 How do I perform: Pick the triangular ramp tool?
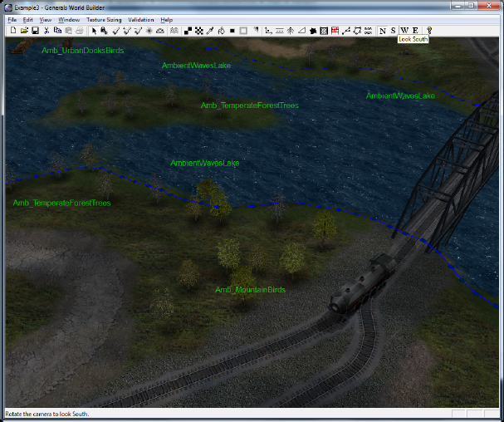(x=301, y=31)
